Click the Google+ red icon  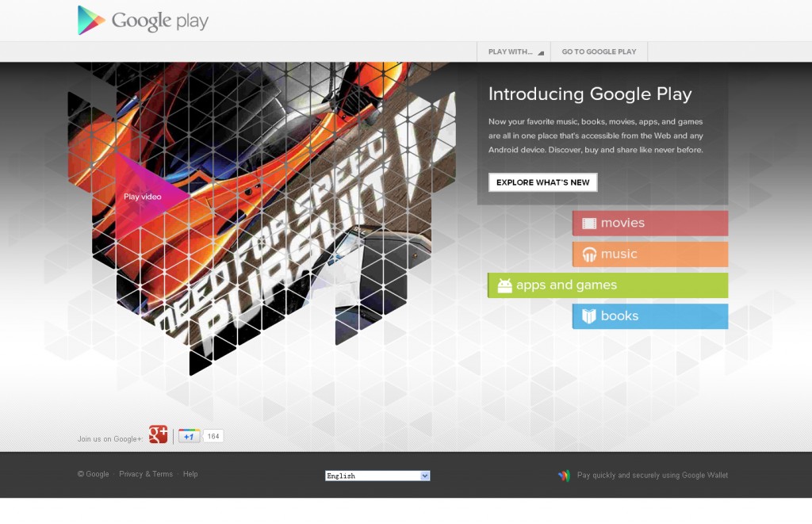159,434
